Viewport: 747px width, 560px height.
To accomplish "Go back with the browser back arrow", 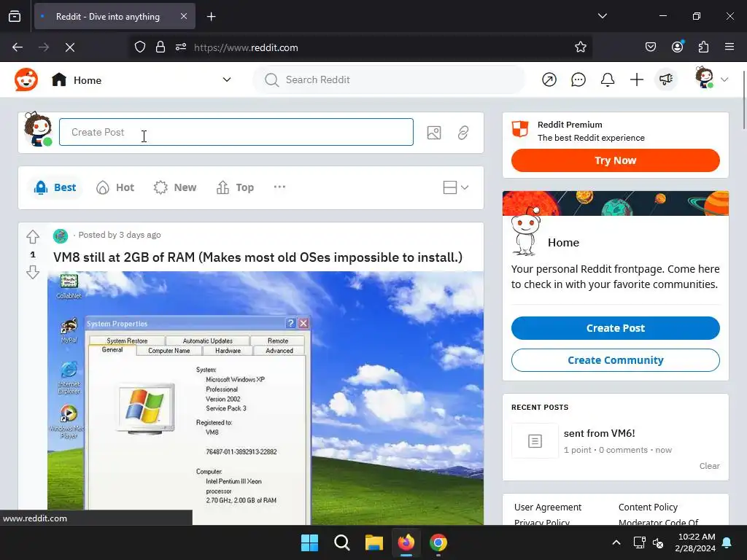I will coord(18,47).
